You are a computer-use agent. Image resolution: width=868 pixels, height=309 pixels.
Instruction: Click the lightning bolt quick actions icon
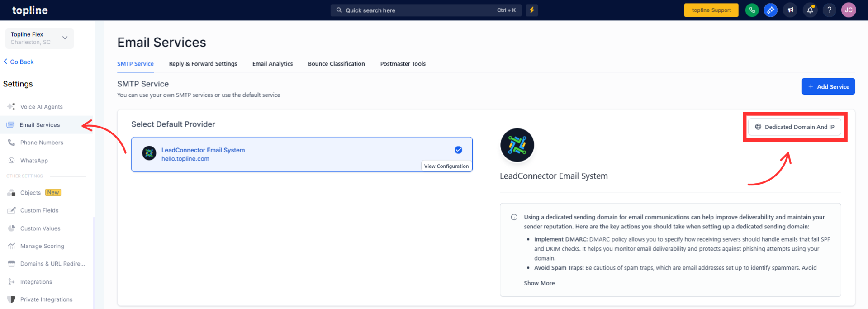pos(532,10)
